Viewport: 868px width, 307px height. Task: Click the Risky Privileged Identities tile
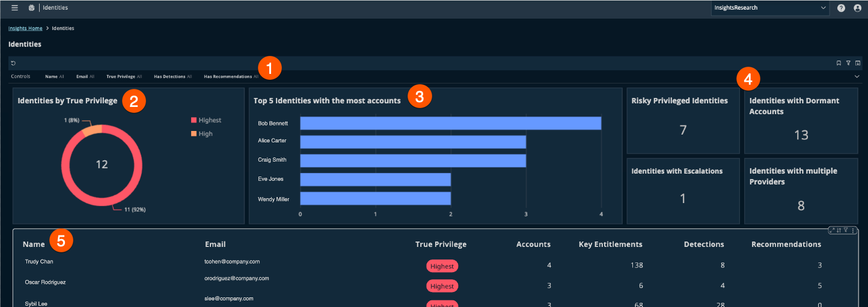tap(683, 121)
